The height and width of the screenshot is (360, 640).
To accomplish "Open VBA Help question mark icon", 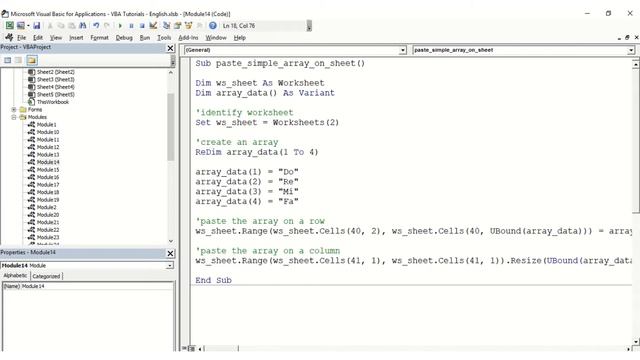I will [213, 25].
